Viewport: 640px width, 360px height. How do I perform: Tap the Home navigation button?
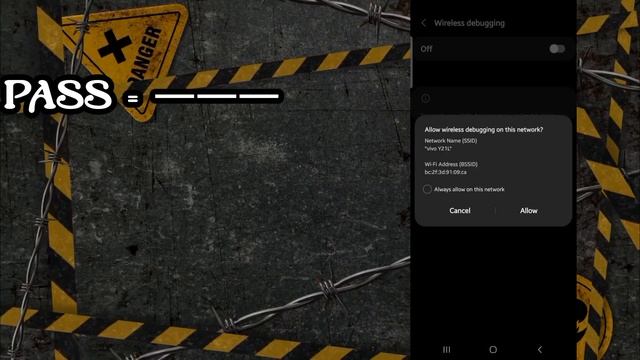(x=493, y=349)
